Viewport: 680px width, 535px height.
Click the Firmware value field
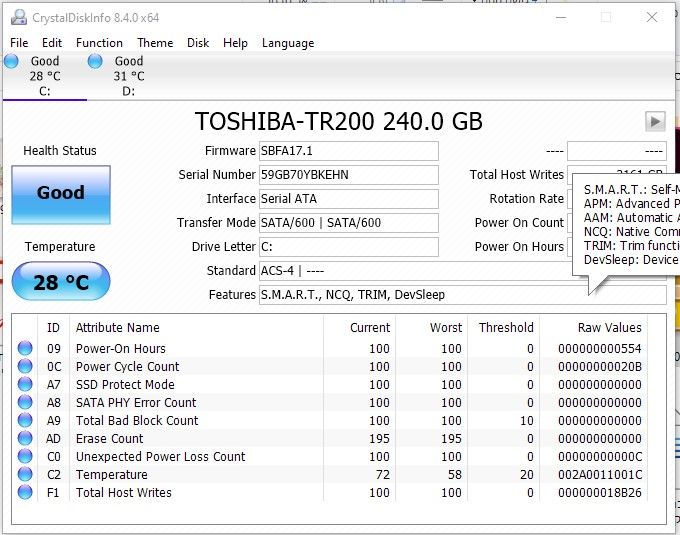pyautogui.click(x=348, y=151)
